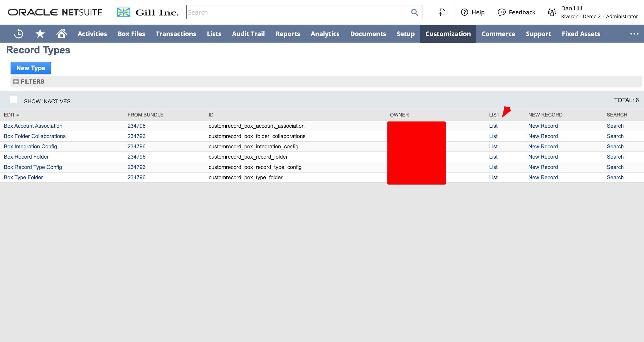Click the change role icon beside Dan Hill
The image size is (644, 342).
(x=552, y=12)
